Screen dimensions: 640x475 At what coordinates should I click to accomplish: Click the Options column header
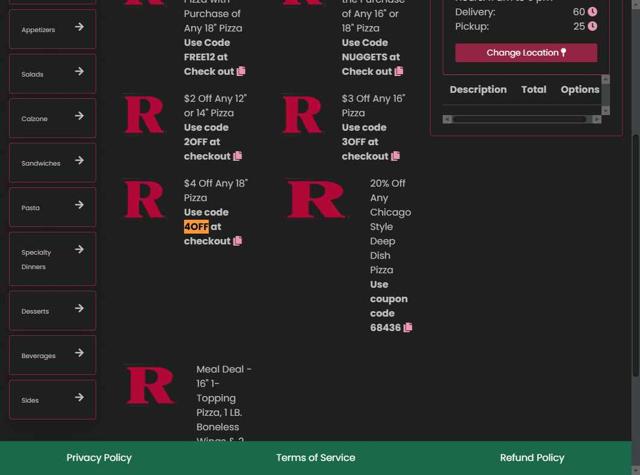(580, 90)
